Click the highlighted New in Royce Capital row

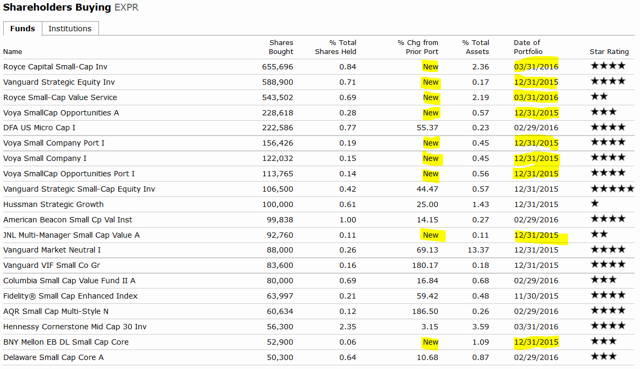coord(431,67)
